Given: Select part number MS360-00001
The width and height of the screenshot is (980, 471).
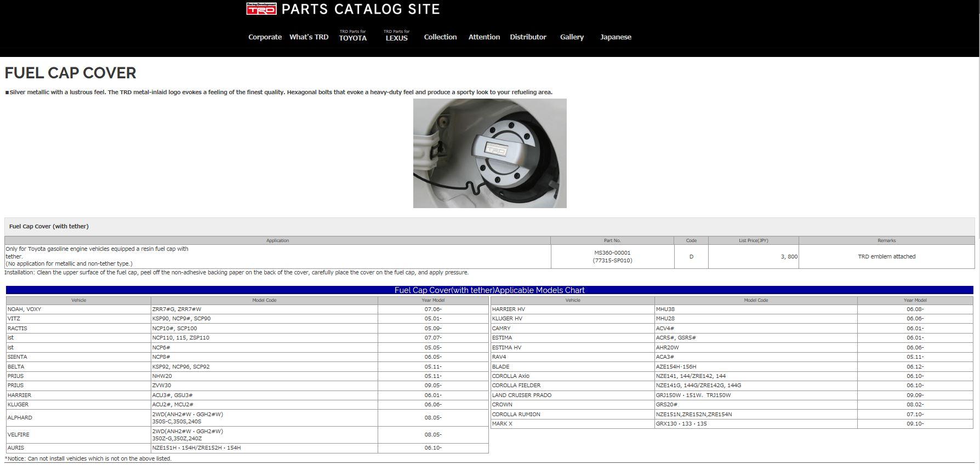Looking at the screenshot, I should coord(612,253).
